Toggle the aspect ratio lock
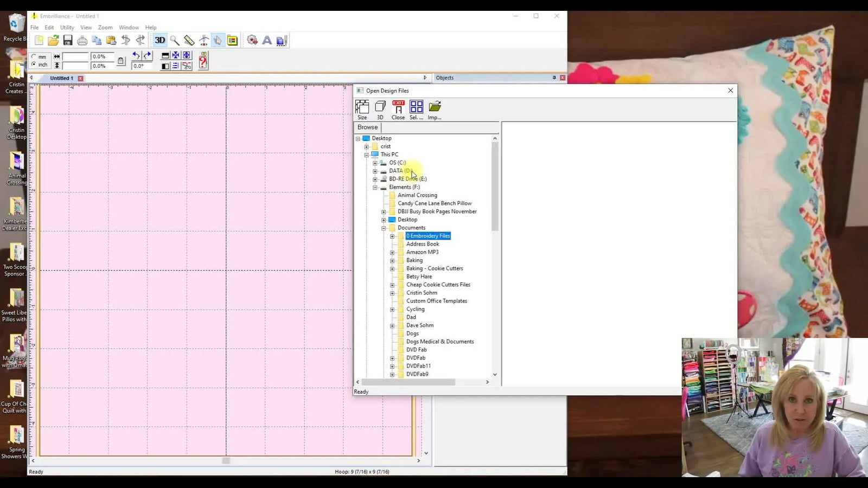The image size is (868, 488). tap(121, 61)
